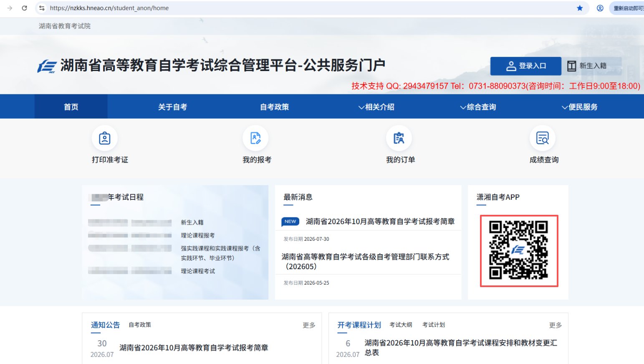Click the 重新启动 update button
Image resolution: width=644 pixels, height=364 pixels.
(627, 8)
